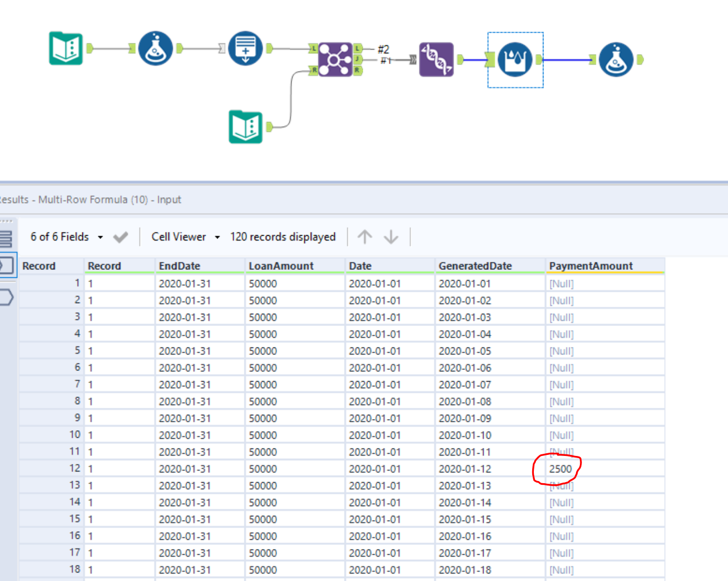The height and width of the screenshot is (581, 728).
Task: Show the input anchor results view
Action: coord(7,265)
